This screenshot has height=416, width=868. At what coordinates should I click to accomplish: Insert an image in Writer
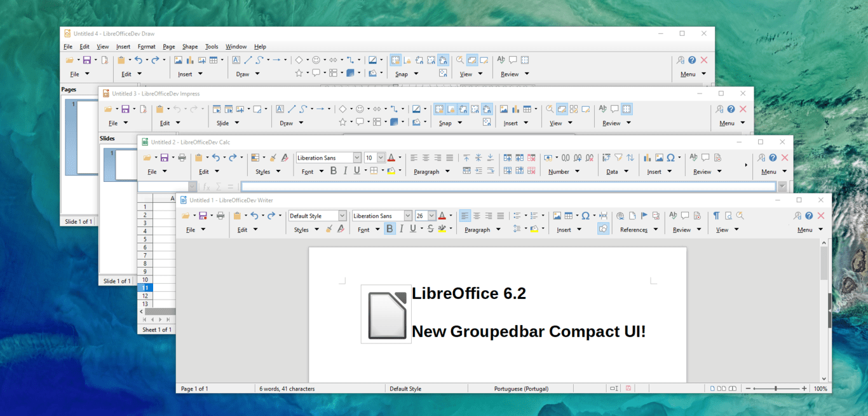pos(556,216)
